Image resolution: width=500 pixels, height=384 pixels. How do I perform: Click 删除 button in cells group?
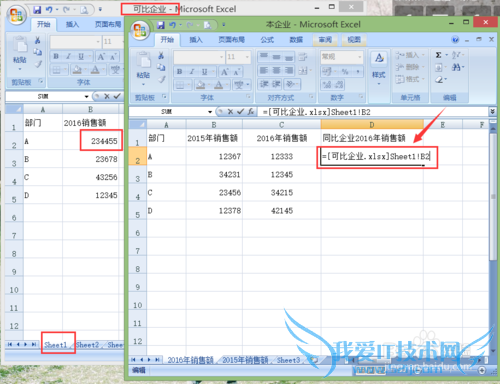[x=410, y=67]
